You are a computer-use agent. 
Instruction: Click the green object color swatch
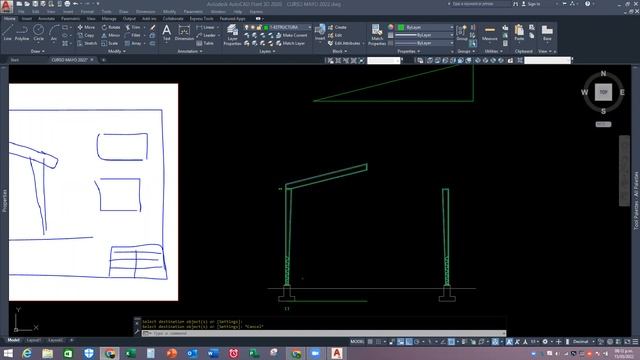tap(401, 27)
